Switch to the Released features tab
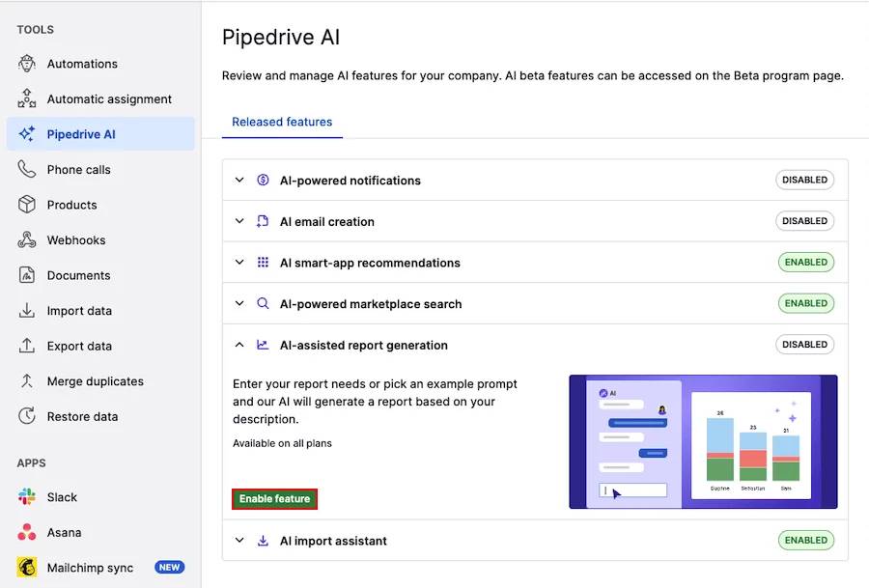Image resolution: width=869 pixels, height=588 pixels. point(282,122)
